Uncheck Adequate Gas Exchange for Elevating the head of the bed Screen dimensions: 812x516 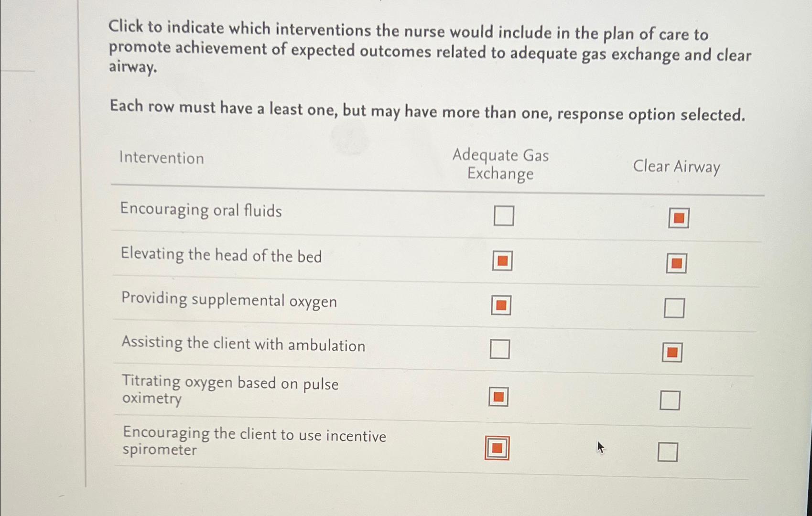(x=502, y=261)
